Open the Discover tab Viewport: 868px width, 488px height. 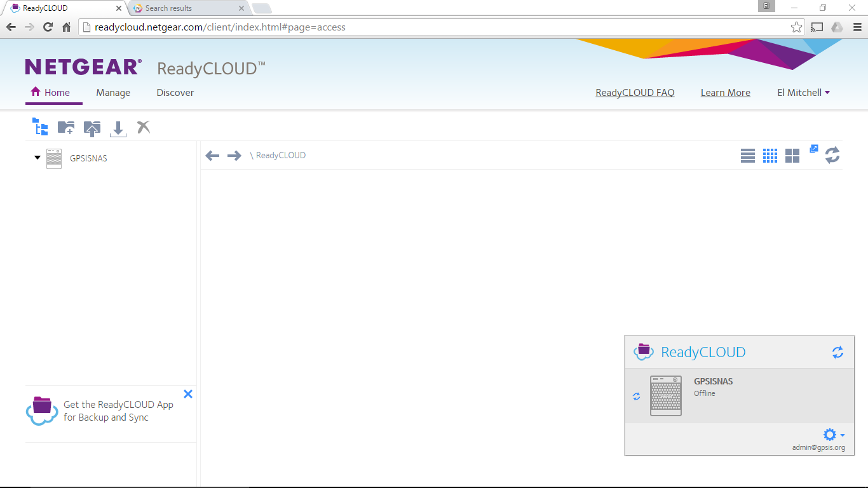click(175, 93)
